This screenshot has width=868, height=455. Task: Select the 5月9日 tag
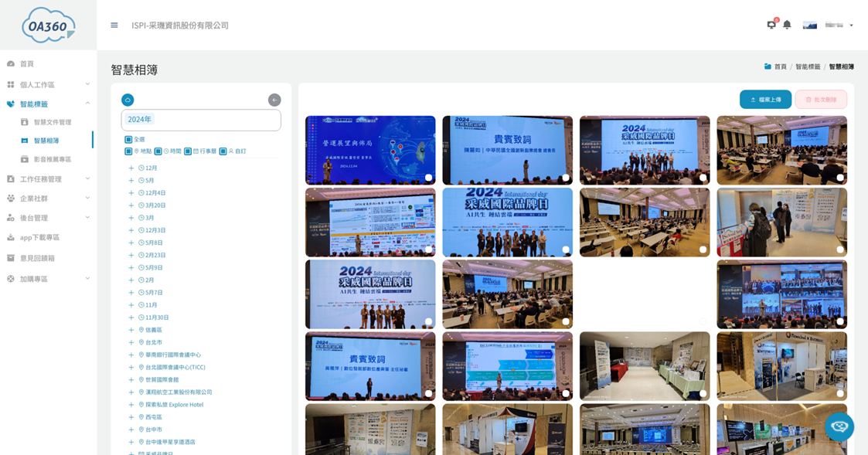point(154,268)
